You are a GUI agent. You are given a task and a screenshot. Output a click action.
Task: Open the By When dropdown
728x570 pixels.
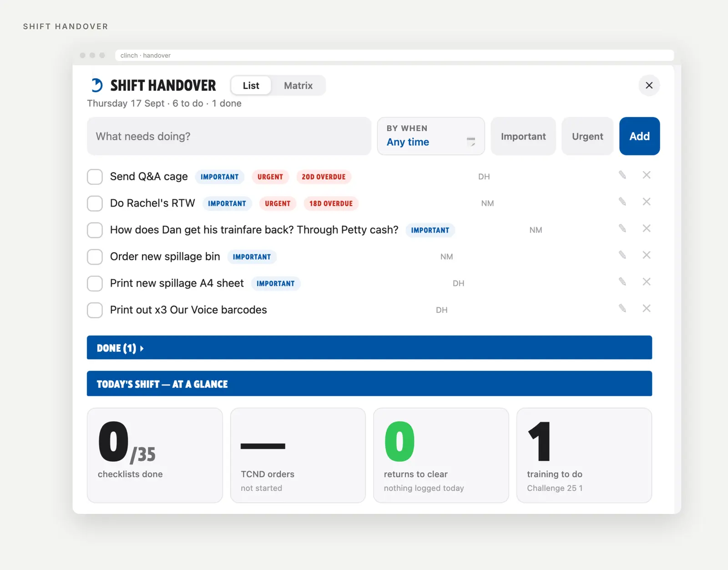431,136
